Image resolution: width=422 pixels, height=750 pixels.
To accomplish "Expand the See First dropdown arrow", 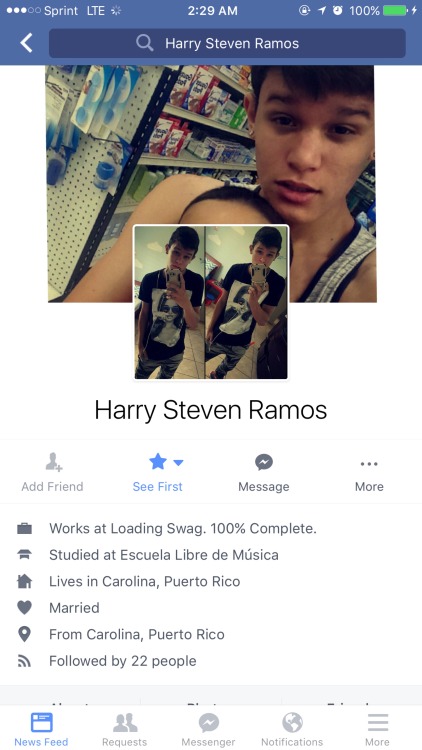I will tap(178, 463).
